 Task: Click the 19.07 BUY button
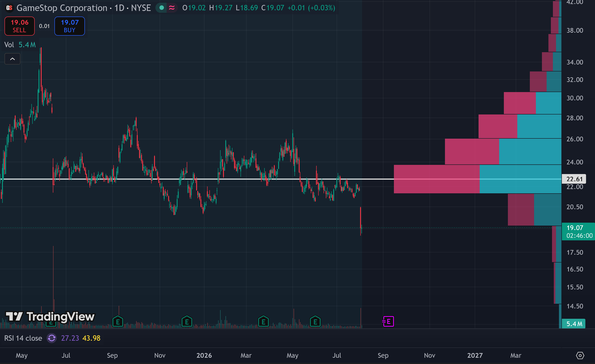click(70, 26)
